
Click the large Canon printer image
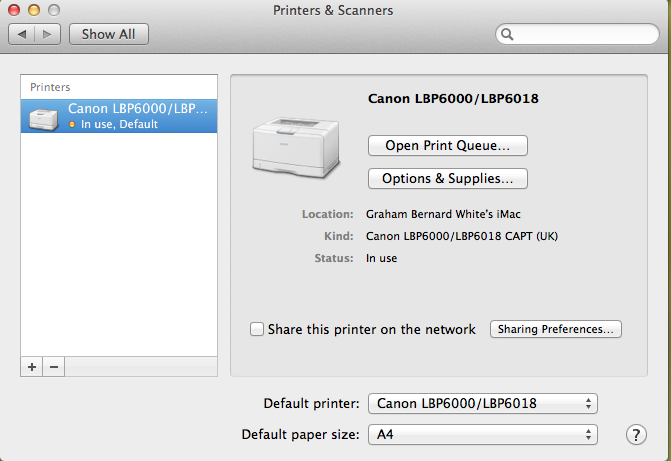[300, 140]
